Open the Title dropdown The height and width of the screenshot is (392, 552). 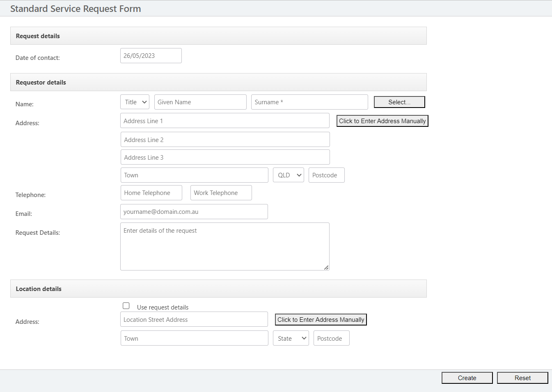tap(135, 102)
